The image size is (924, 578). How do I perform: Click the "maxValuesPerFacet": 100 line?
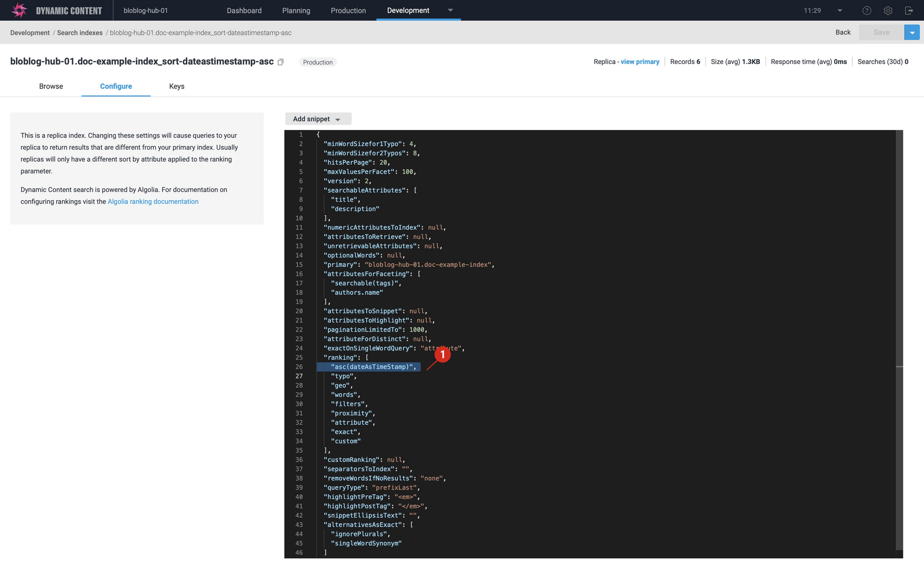pyautogui.click(x=370, y=172)
